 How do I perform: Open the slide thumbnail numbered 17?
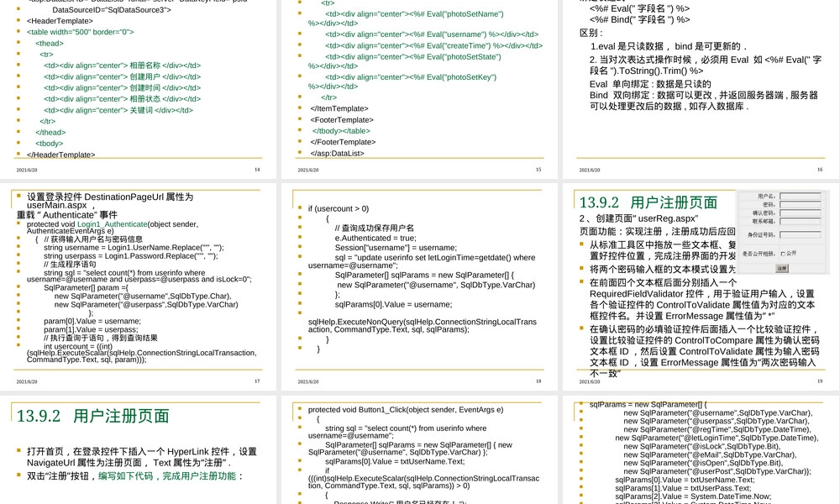click(139, 286)
